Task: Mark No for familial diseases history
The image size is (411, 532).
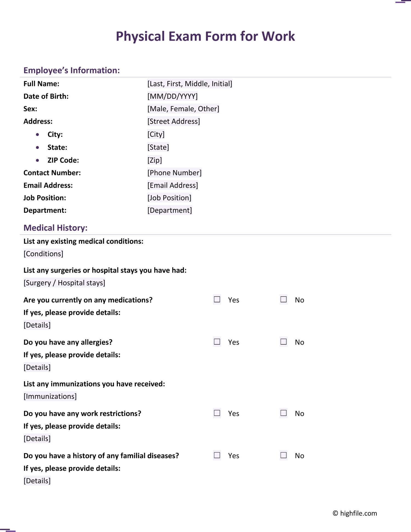Action: [x=284, y=455]
